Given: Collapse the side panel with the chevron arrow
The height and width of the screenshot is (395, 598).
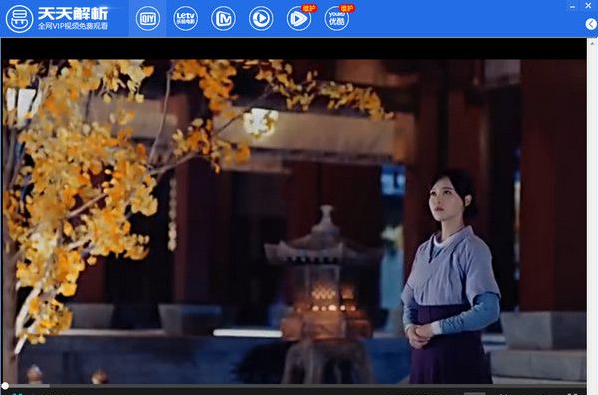Looking at the screenshot, I should click(591, 24).
